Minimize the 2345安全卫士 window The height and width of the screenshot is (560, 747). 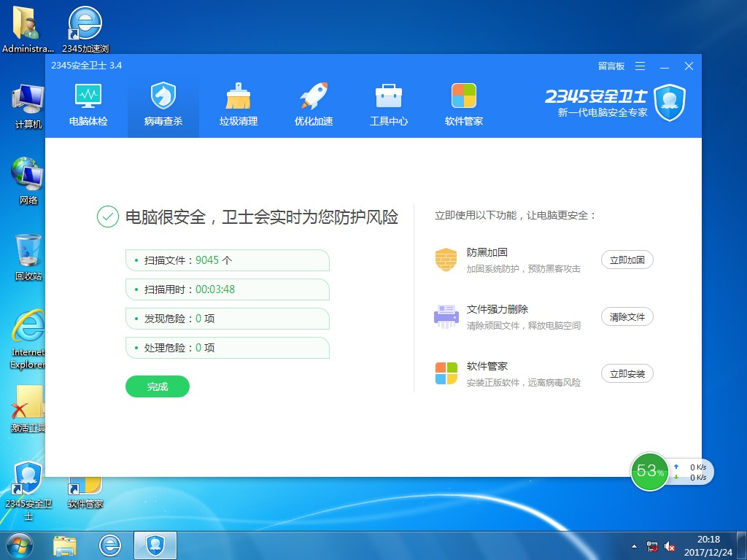(665, 66)
